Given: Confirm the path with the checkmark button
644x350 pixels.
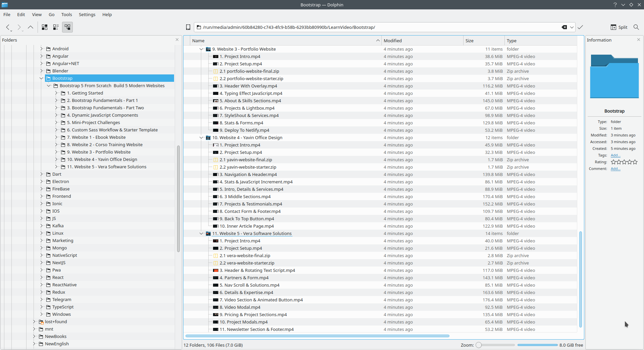Looking at the screenshot, I should point(581,27).
